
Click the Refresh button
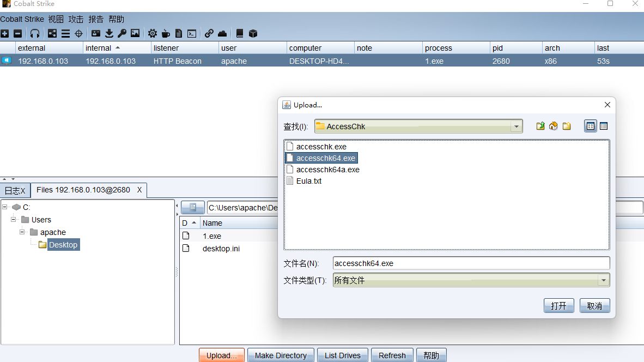pyautogui.click(x=392, y=355)
